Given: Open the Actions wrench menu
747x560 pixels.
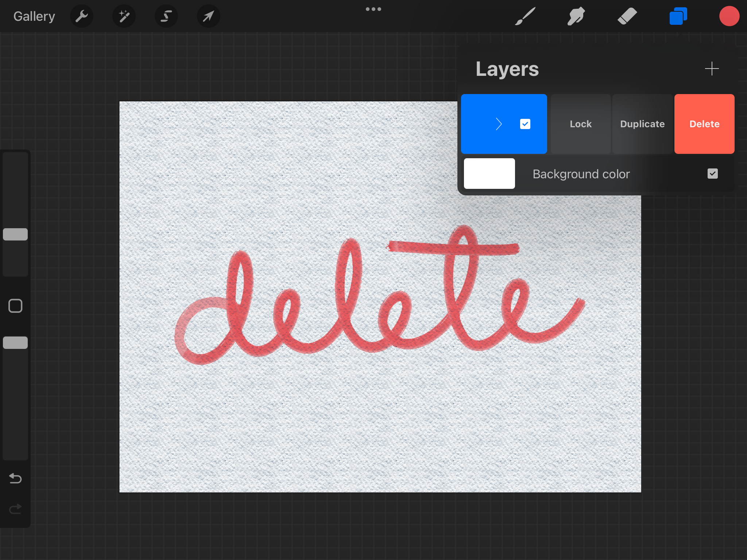Looking at the screenshot, I should tap(82, 16).
